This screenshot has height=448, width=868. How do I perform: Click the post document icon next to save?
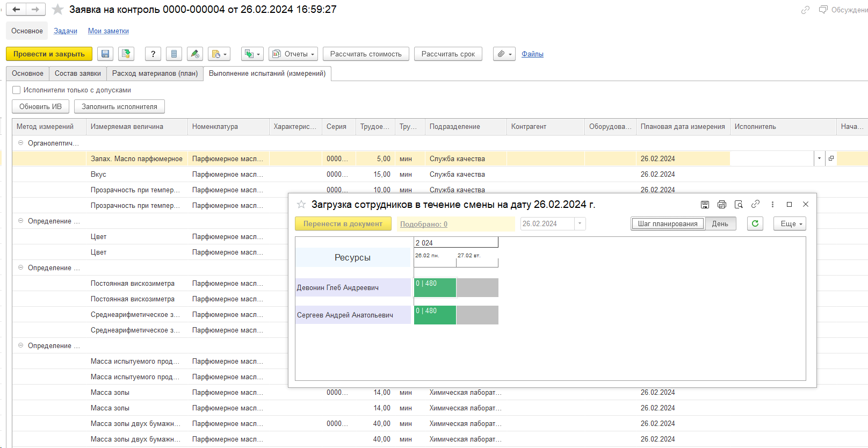(126, 54)
